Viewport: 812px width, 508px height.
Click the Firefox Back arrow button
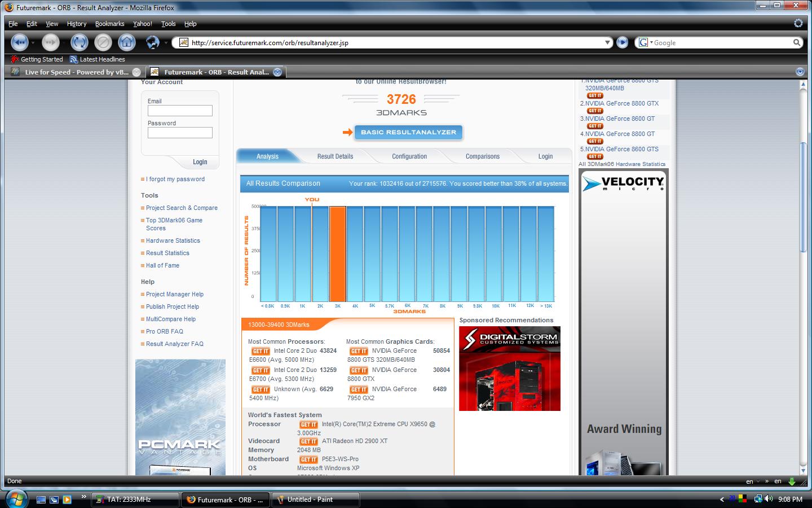(19, 42)
